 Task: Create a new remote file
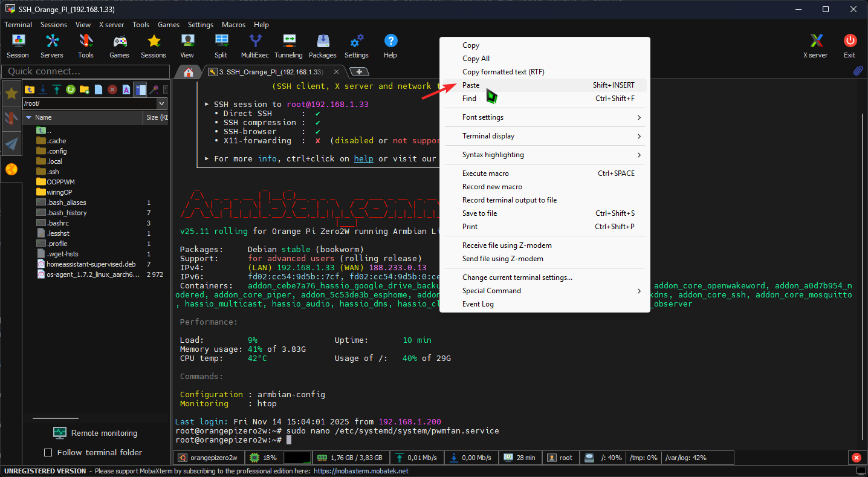(x=99, y=89)
